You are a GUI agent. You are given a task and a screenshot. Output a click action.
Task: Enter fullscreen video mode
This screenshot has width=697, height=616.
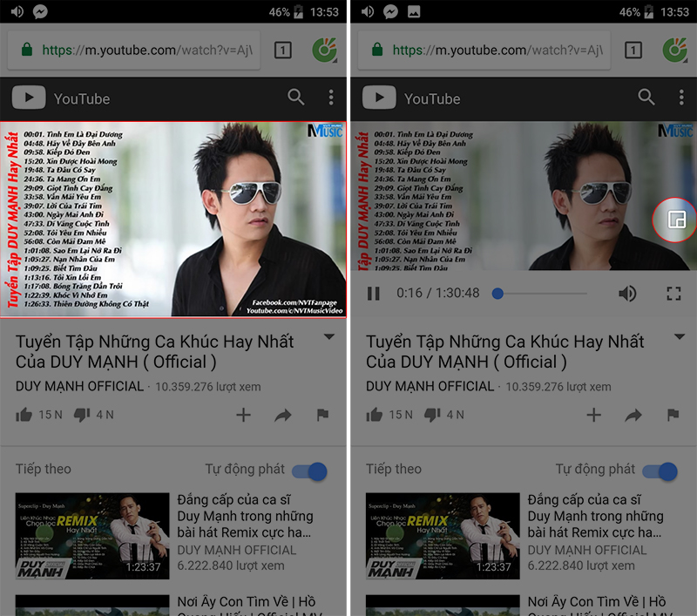click(x=673, y=294)
